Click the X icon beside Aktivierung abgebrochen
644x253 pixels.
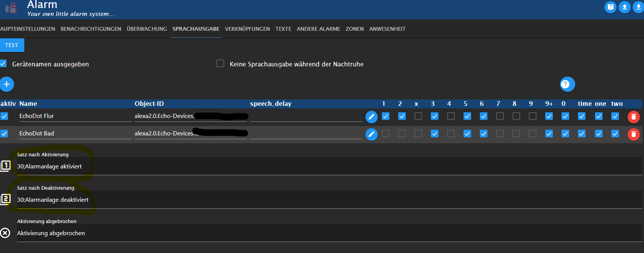tap(5, 233)
